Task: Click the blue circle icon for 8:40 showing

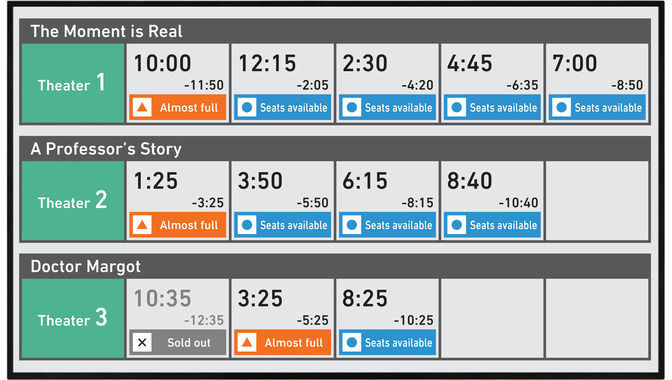Action: tap(456, 224)
